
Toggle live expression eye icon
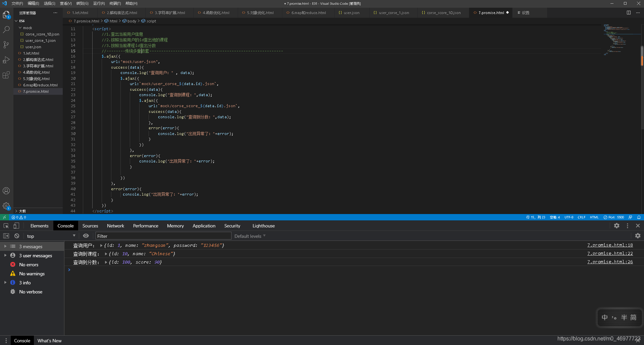(x=86, y=236)
